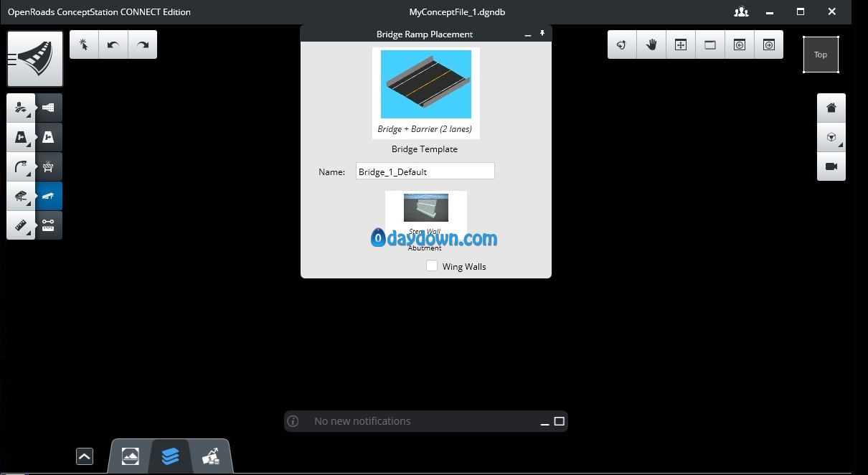The width and height of the screenshot is (868, 475).
Task: Open the road placement tool group
Action: (21, 108)
